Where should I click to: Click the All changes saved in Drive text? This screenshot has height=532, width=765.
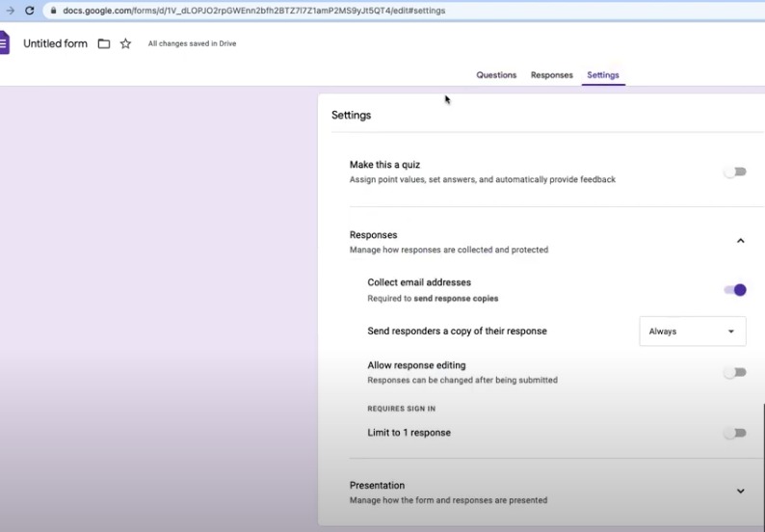click(x=192, y=43)
